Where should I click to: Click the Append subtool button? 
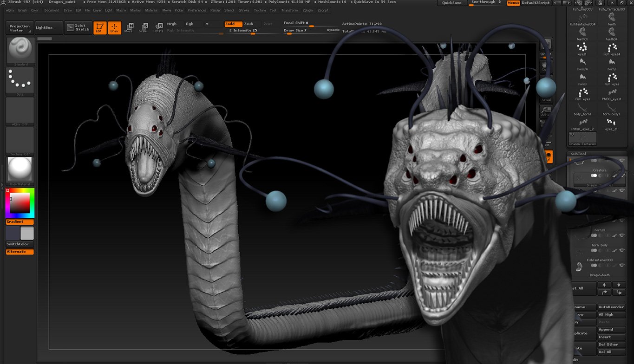coord(612,330)
